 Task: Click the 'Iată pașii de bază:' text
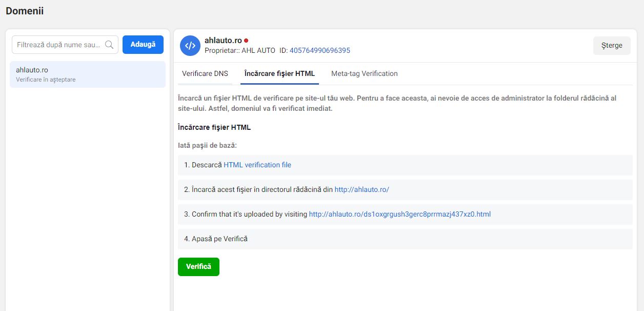point(207,146)
